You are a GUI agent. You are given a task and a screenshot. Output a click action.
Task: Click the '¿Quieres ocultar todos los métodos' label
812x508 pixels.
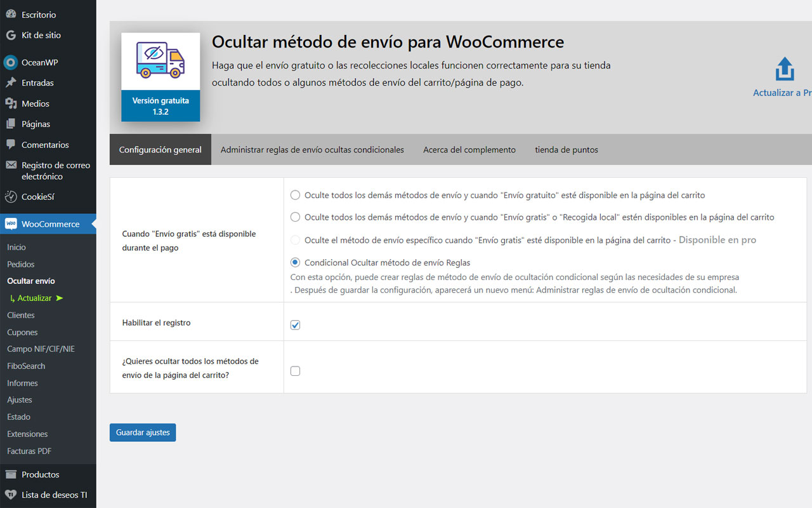(190, 368)
